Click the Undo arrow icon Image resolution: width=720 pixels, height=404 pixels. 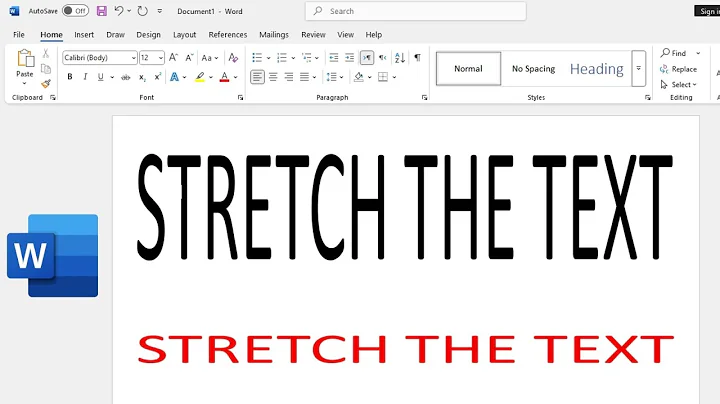coord(119,11)
